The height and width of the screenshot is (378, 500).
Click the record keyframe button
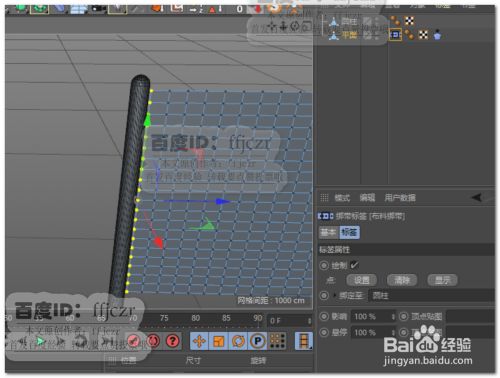click(x=134, y=341)
